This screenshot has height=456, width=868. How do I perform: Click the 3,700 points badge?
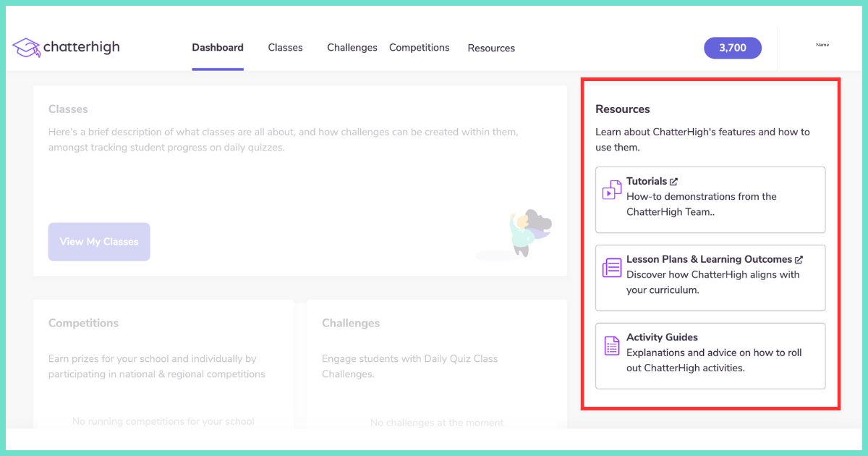[x=732, y=47]
